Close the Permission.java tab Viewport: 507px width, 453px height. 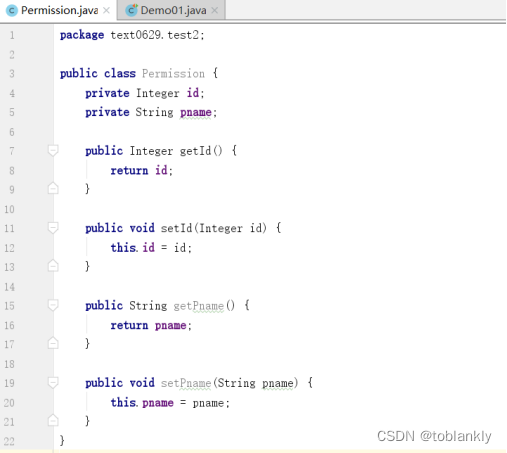pos(106,11)
